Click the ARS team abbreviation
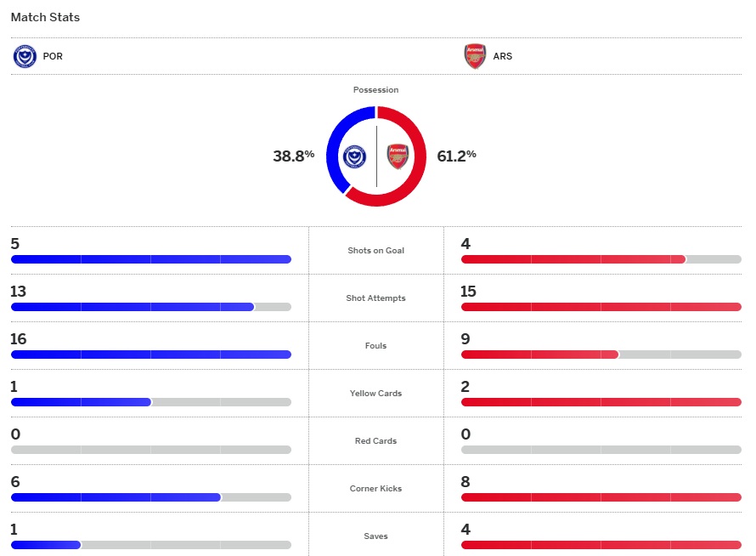This screenshot has width=756, height=556. 503,57
